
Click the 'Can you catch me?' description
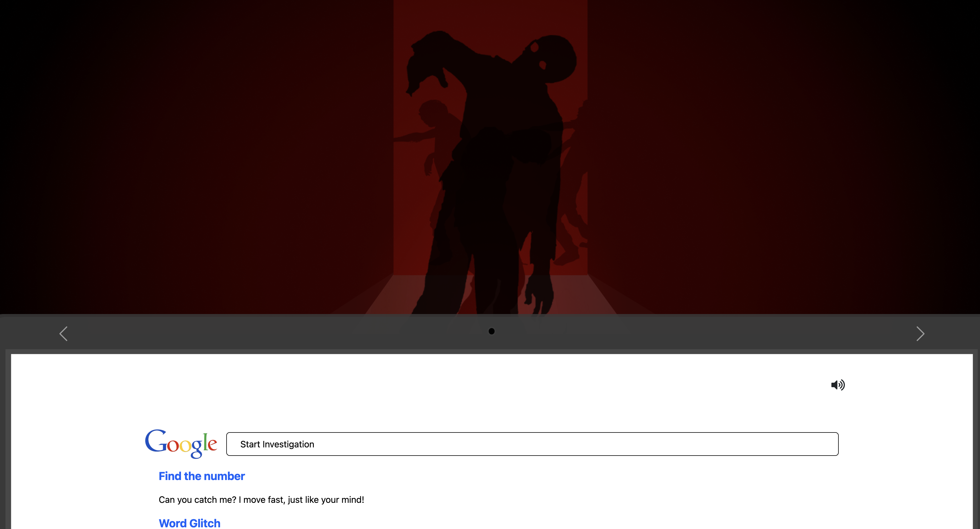pyautogui.click(x=261, y=500)
